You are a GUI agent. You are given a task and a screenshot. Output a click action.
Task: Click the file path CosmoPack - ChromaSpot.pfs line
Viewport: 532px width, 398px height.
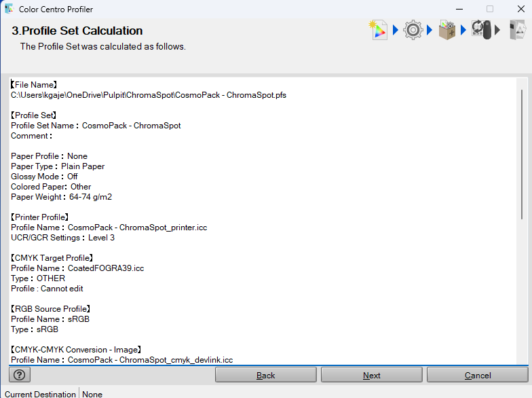149,95
